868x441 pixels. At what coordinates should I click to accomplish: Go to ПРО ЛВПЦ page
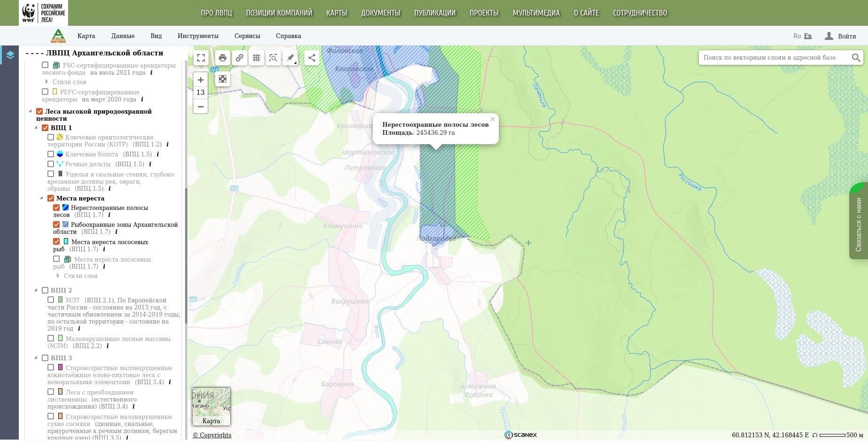click(x=217, y=13)
